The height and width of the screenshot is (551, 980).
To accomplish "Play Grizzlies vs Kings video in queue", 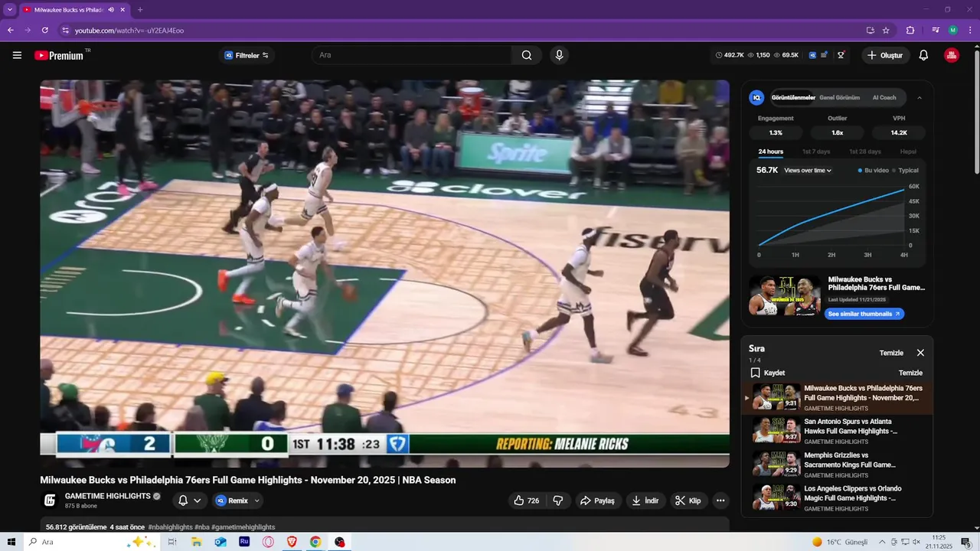I will coord(838,465).
